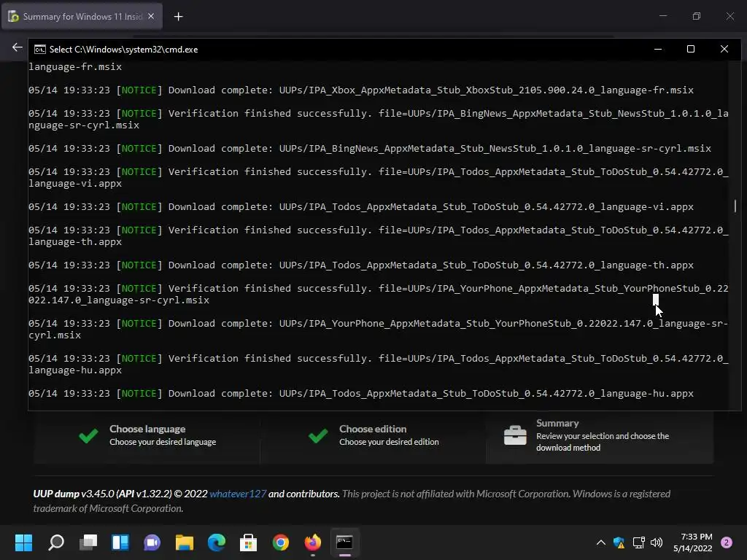Click the Choose language checkmark icon
This screenshot has width=747, height=560.
point(88,435)
